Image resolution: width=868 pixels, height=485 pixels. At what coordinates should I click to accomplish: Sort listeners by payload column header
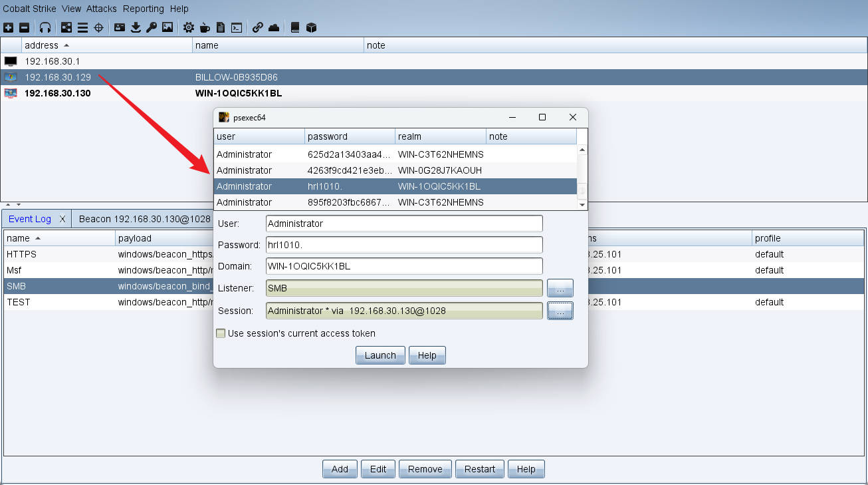point(163,238)
